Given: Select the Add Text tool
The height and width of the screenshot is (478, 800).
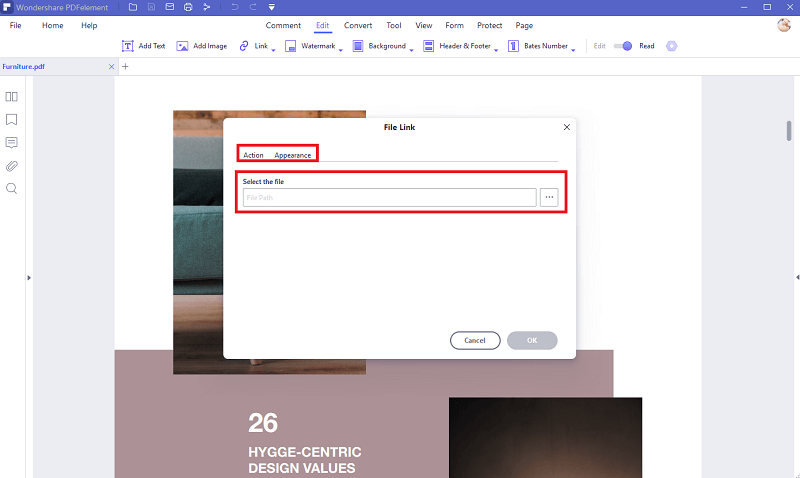Looking at the screenshot, I should click(143, 46).
